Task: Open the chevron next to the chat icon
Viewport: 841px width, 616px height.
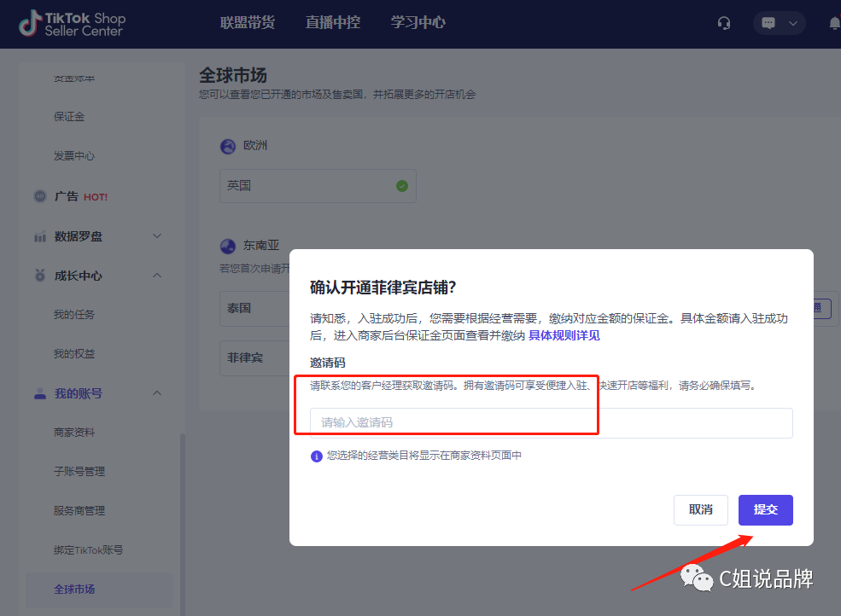Action: tap(792, 23)
